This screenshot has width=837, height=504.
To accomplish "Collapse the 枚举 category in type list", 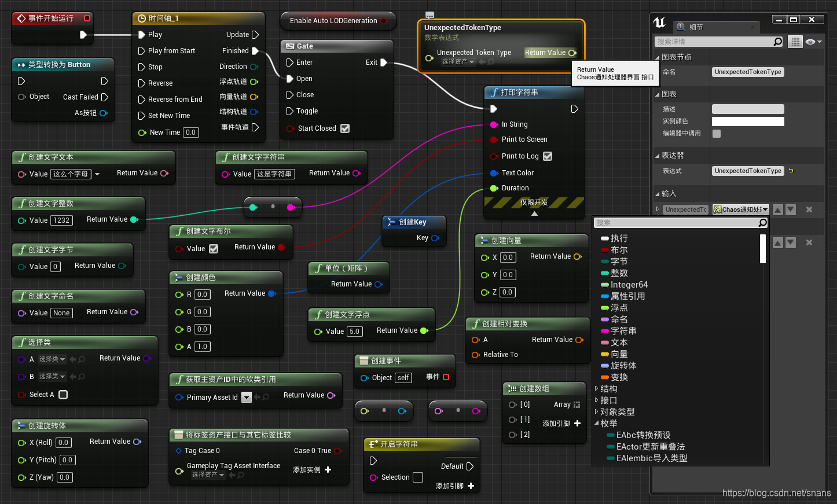I will [597, 424].
